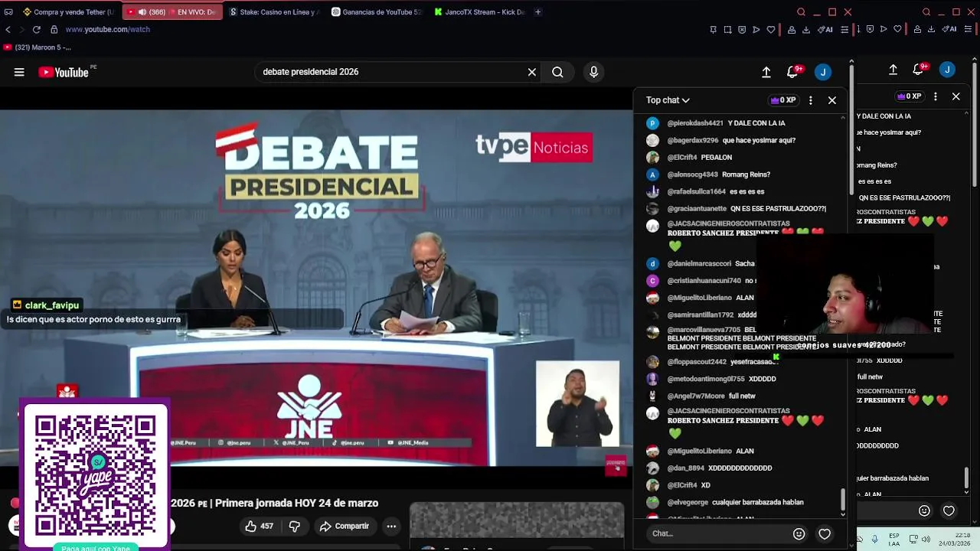Start voice search with the microphone

pos(593,72)
